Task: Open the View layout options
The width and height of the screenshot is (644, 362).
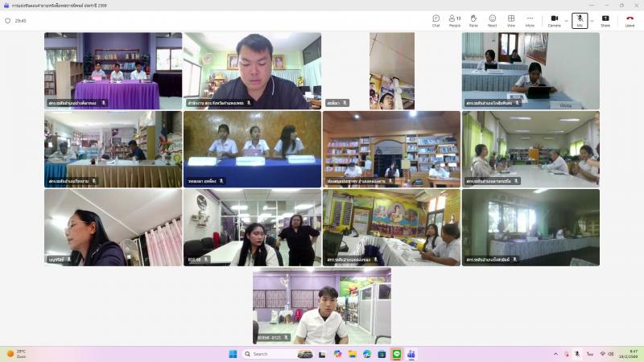Action: point(511,20)
